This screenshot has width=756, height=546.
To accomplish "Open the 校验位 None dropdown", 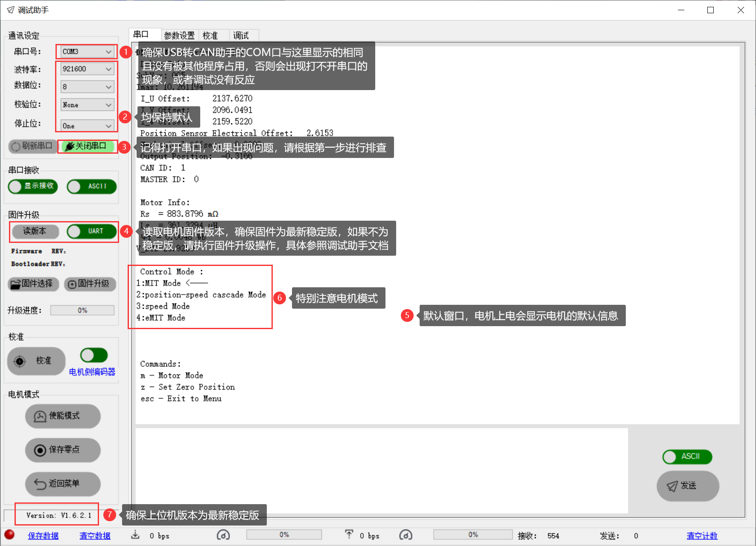I will click(x=87, y=105).
